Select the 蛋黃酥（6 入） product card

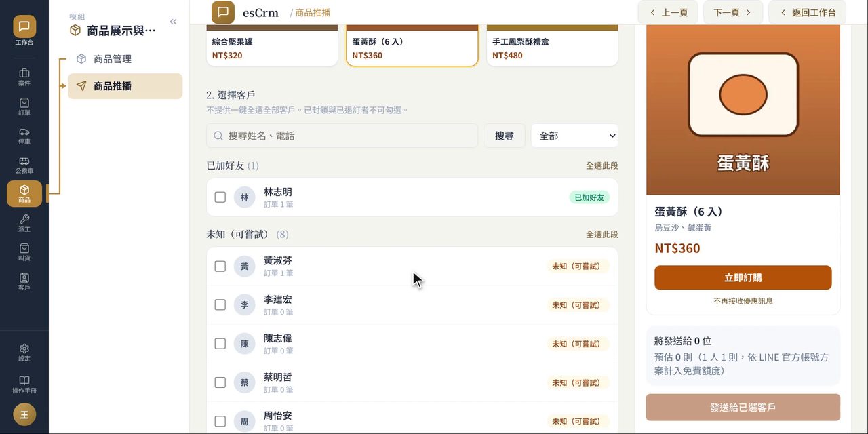tap(412, 46)
